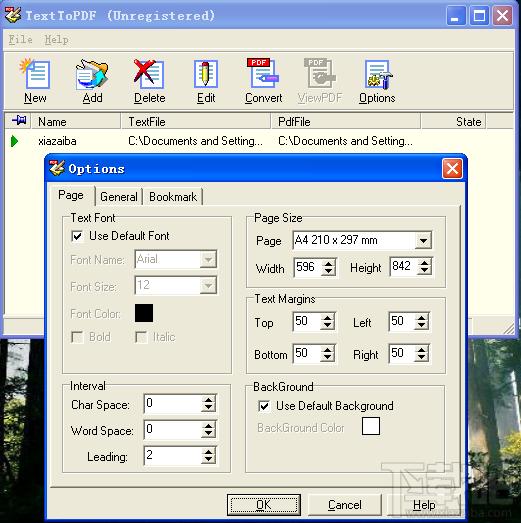Viewport: 521px width, 523px height.
Task: Open the Help menu
Action: tap(56, 39)
